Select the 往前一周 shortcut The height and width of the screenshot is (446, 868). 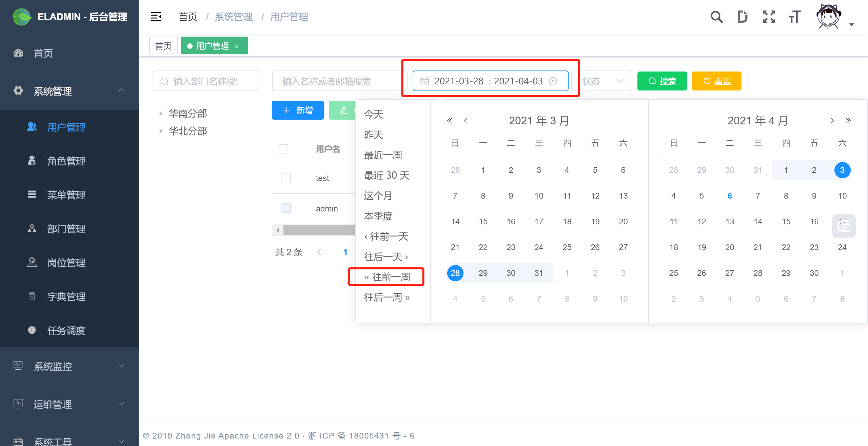(387, 277)
